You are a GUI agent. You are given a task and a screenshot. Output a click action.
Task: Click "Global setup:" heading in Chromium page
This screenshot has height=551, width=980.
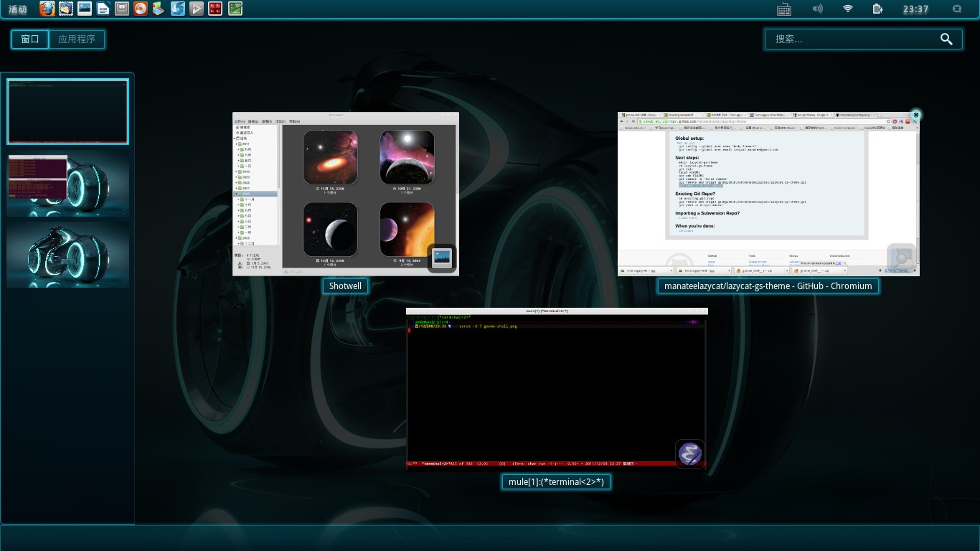[689, 138]
